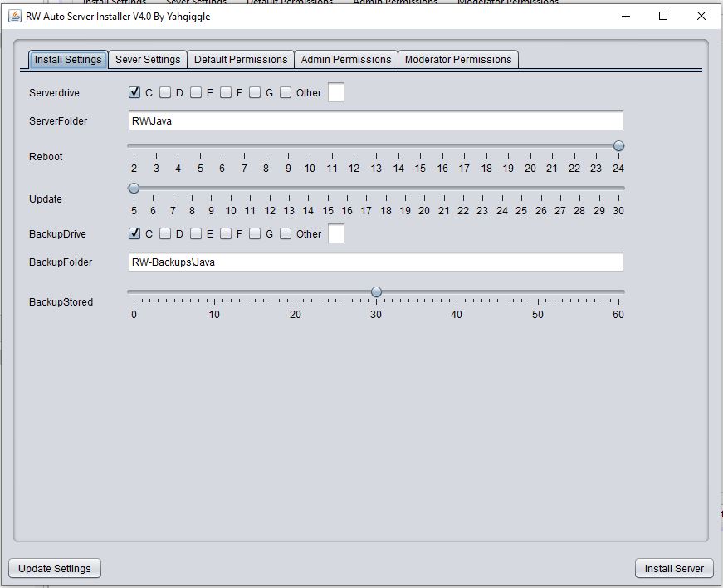The height and width of the screenshot is (588, 723).
Task: Select the Moderator Permissions tab
Action: [457, 60]
